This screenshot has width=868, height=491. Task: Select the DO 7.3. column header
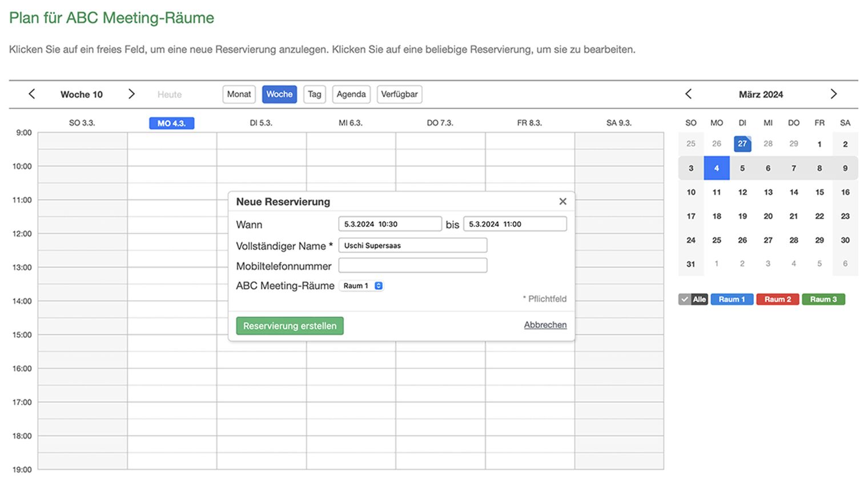click(x=440, y=123)
